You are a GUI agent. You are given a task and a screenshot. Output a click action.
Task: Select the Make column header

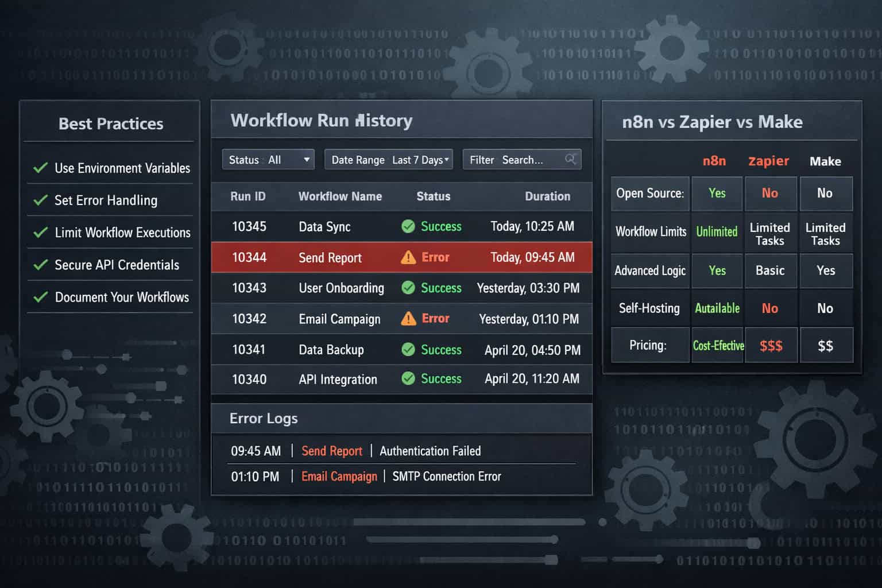825,161
